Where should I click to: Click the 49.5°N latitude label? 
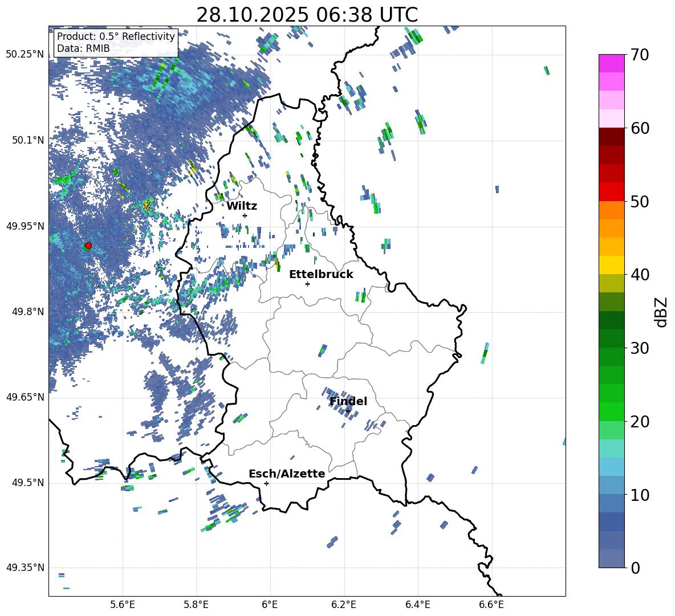[27, 483]
